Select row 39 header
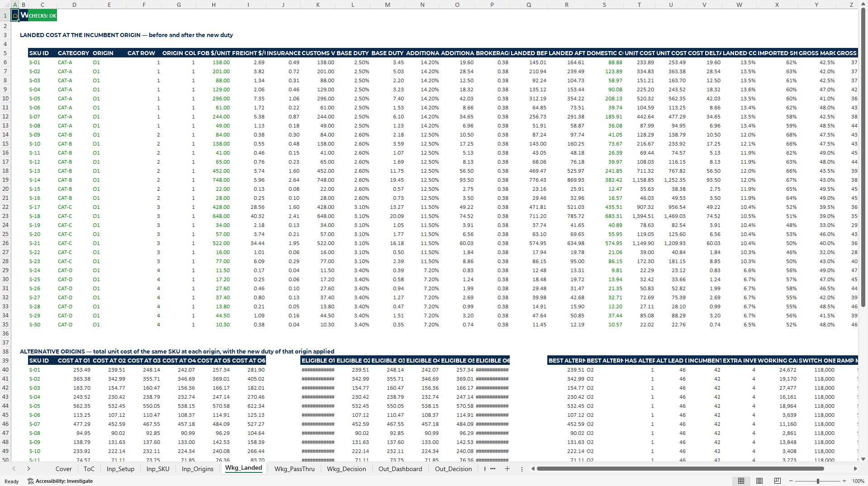 (x=5, y=360)
